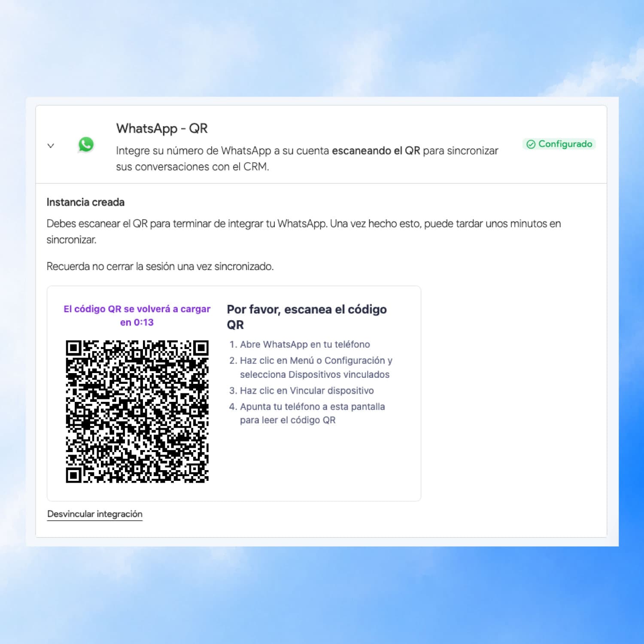Click step 'Abre WhatsApp en tu teléfono'
Viewport: 644px width, 644px height.
coord(305,344)
